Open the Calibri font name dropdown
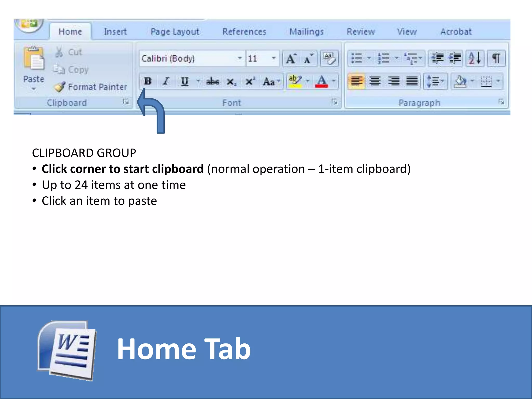This screenshot has height=399, width=532. 240,58
